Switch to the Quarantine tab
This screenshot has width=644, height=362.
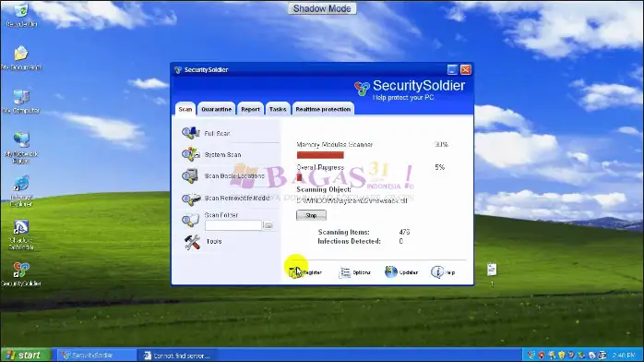(x=217, y=109)
